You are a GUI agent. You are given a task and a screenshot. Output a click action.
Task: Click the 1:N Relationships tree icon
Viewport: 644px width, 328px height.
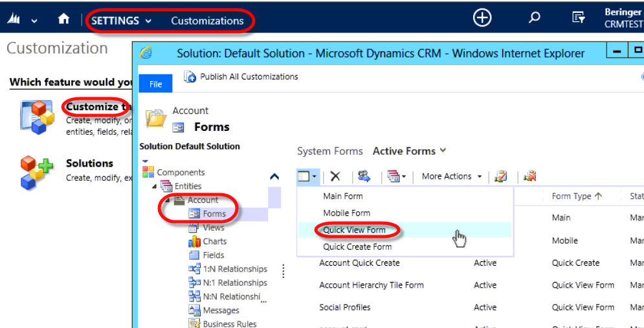[194, 269]
